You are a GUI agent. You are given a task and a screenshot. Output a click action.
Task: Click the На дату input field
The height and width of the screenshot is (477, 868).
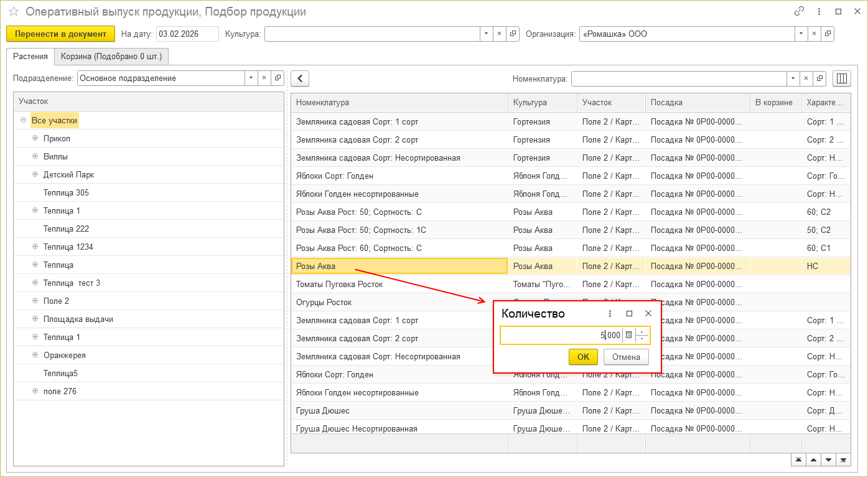(x=187, y=34)
